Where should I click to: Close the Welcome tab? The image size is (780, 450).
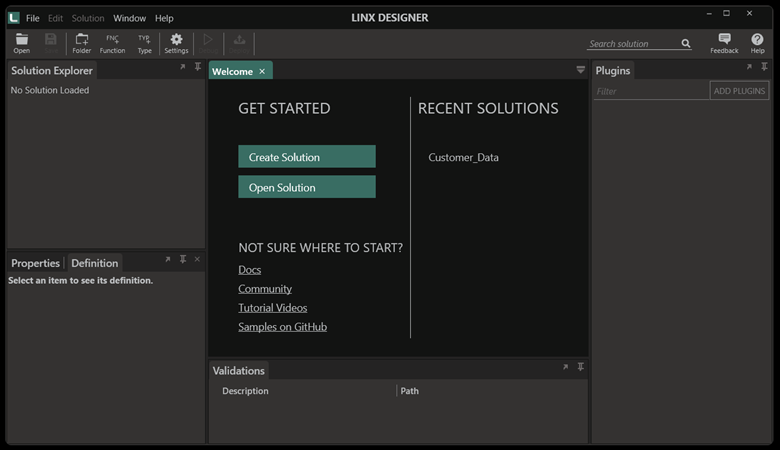262,72
